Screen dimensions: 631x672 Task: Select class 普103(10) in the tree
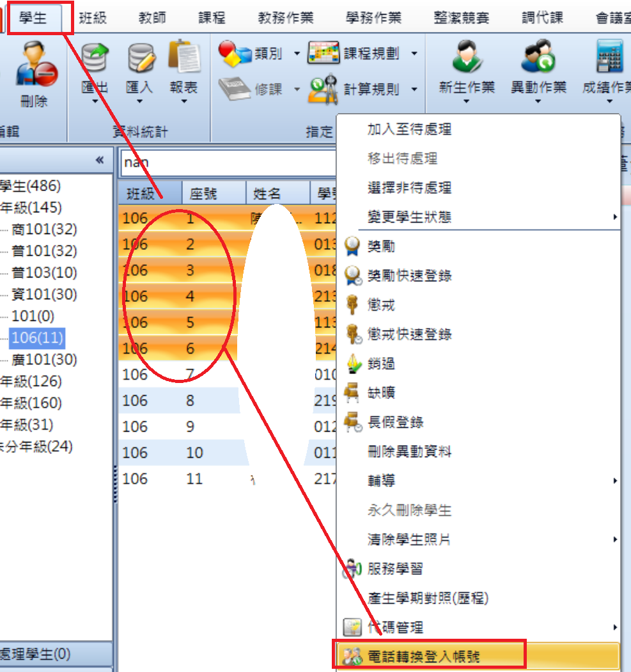pos(44,272)
